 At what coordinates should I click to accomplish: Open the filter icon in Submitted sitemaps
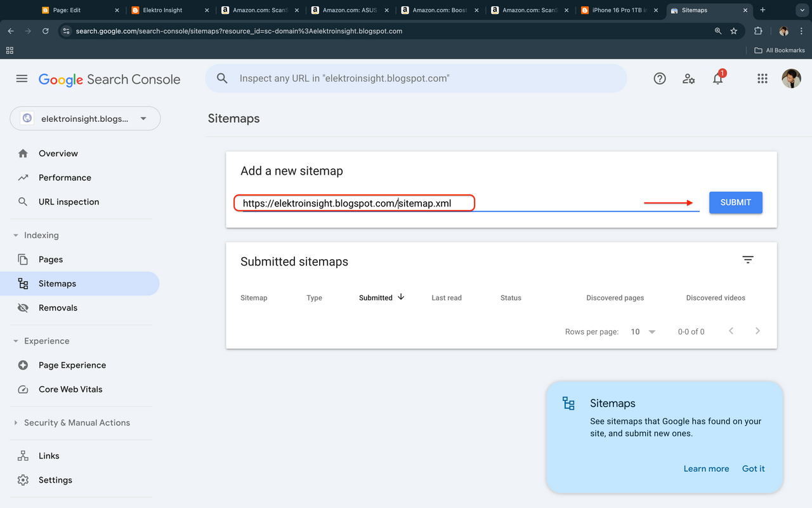click(x=748, y=260)
